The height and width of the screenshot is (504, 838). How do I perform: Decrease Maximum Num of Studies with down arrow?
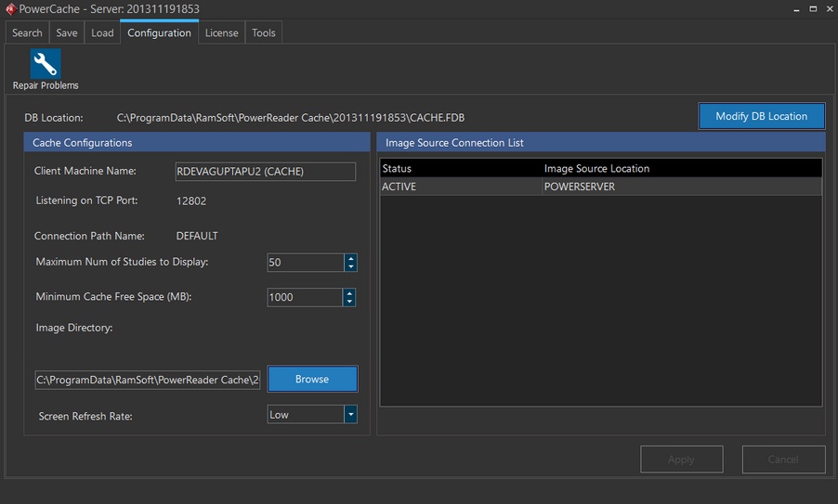coord(350,267)
